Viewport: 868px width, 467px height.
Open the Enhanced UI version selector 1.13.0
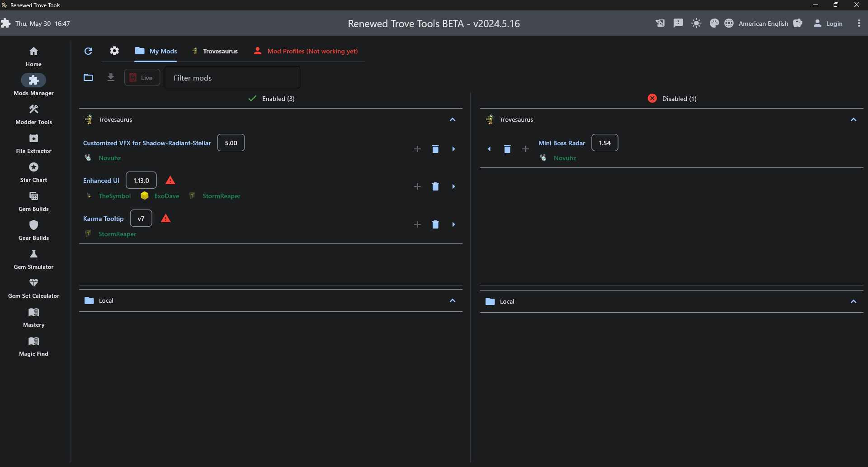[141, 180]
